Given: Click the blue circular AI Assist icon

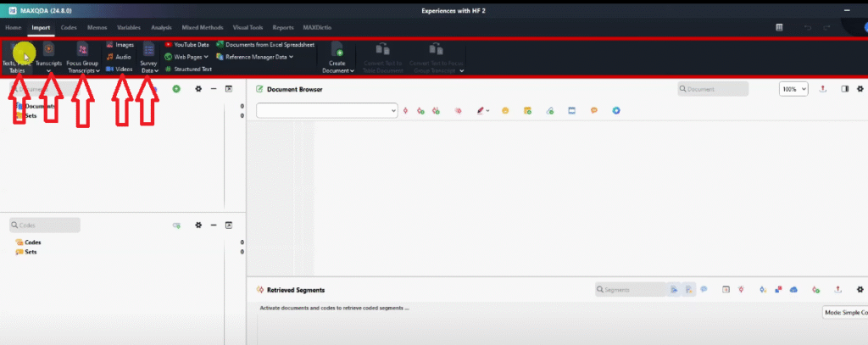Looking at the screenshot, I should pos(616,111).
